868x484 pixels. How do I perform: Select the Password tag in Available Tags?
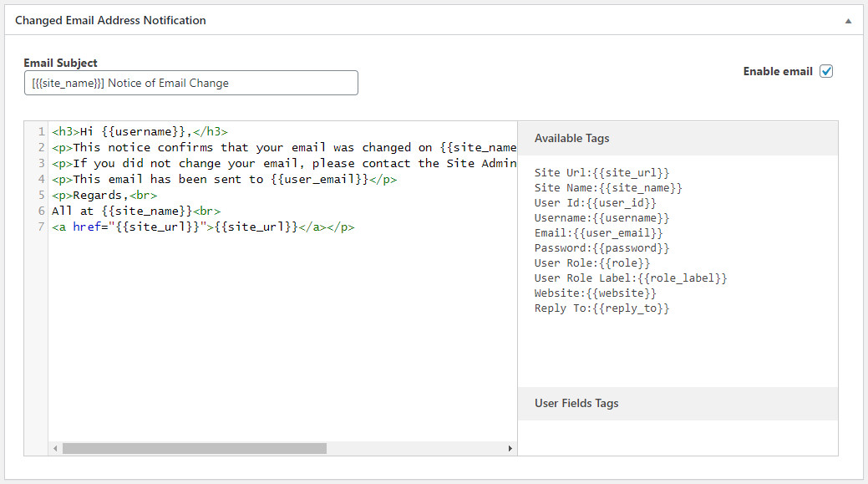click(602, 248)
